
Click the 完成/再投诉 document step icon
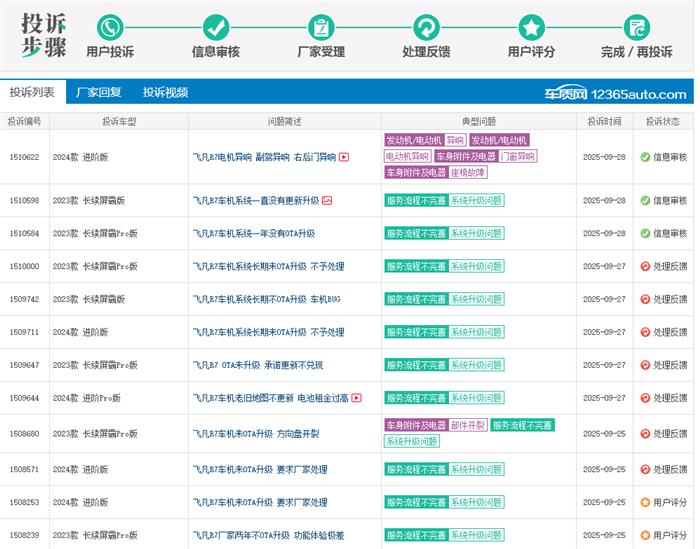[x=636, y=27]
